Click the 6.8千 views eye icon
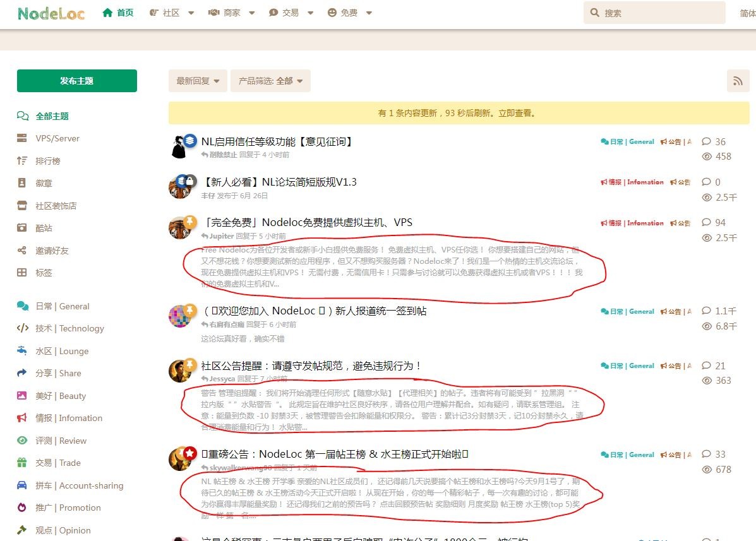The width and height of the screenshot is (756, 541). click(707, 326)
